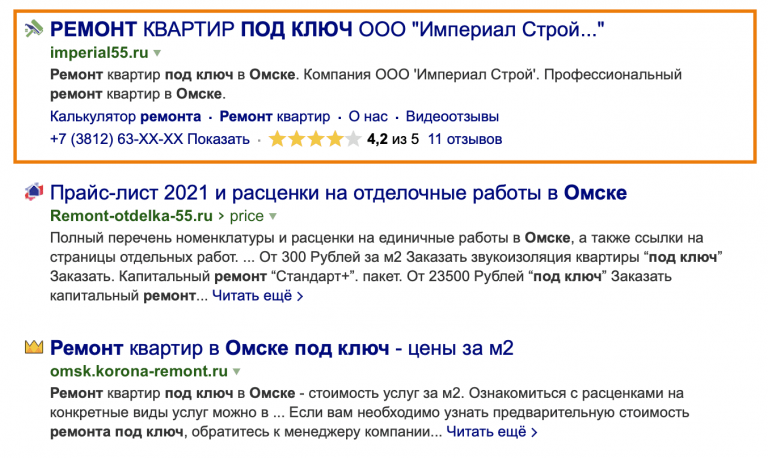Image resolution: width=768 pixels, height=458 pixels.
Task: Follow the 'Калькулятор ремонта' sitelink
Action: point(125,117)
